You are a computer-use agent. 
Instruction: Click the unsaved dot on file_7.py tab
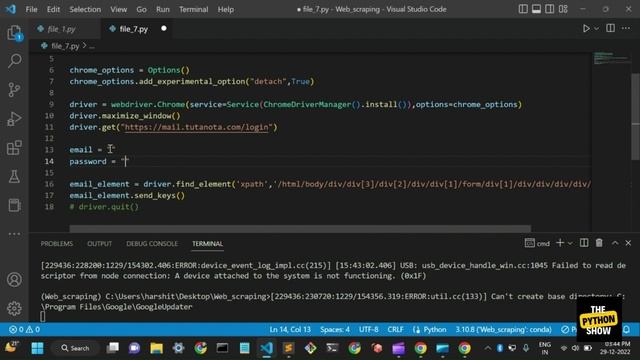click(x=164, y=28)
